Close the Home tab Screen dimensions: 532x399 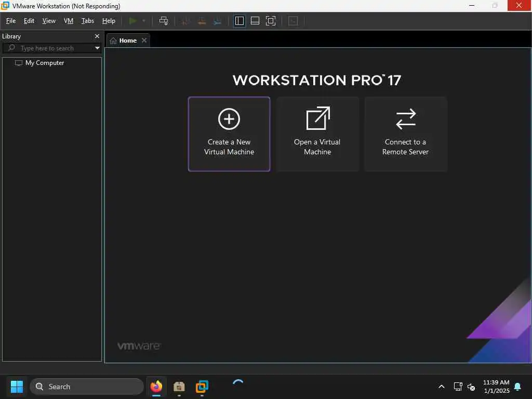pyautogui.click(x=144, y=41)
